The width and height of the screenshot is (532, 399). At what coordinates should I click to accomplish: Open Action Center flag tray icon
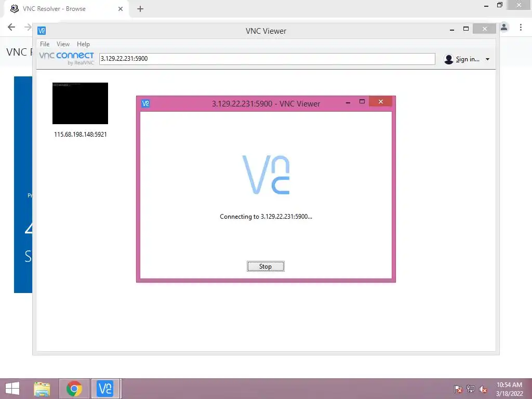click(458, 389)
